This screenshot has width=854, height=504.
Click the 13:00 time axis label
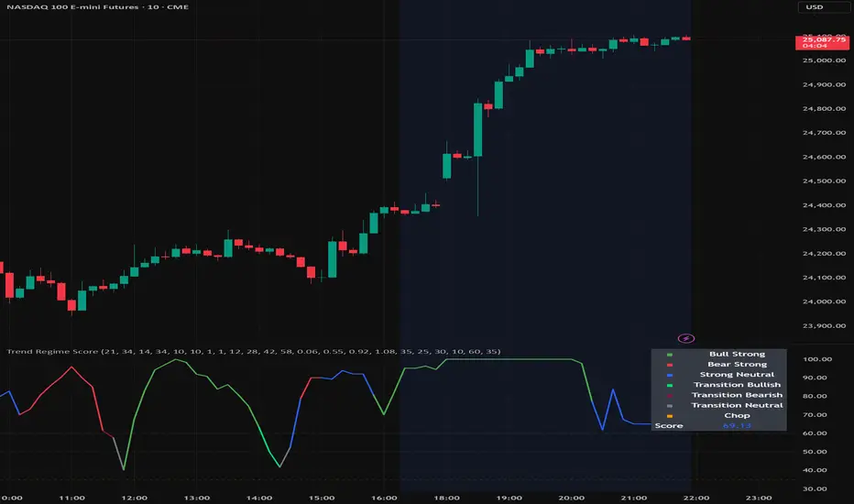point(197,498)
